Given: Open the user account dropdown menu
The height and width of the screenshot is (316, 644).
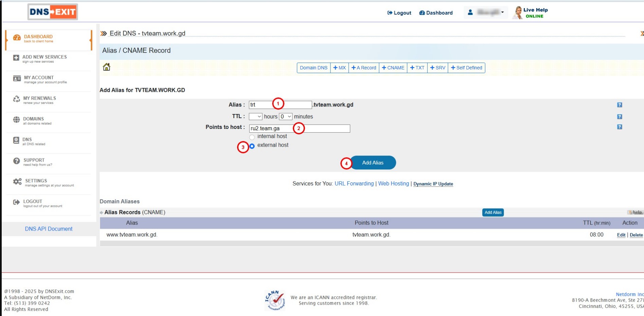Looking at the screenshot, I should [486, 13].
